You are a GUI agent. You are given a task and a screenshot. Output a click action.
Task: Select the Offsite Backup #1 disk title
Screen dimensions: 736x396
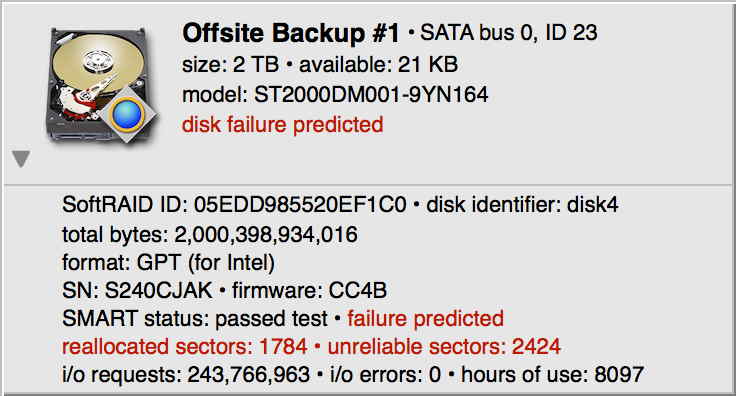(x=291, y=33)
